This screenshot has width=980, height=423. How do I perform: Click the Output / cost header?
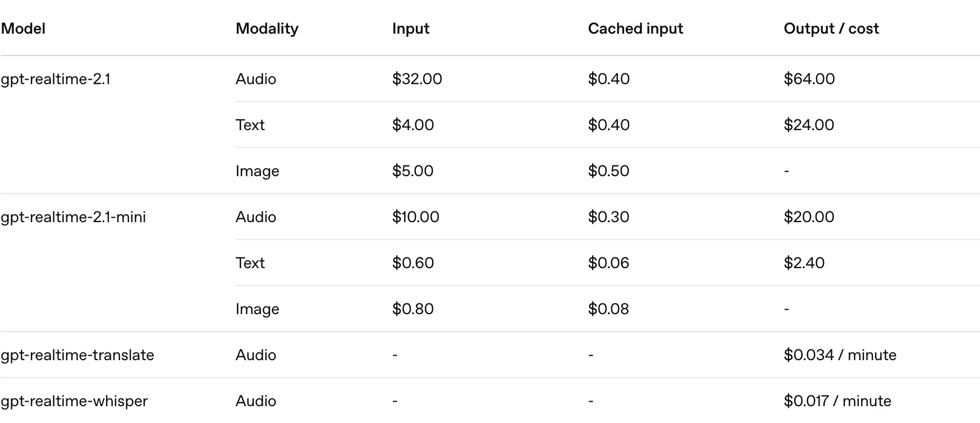click(831, 29)
